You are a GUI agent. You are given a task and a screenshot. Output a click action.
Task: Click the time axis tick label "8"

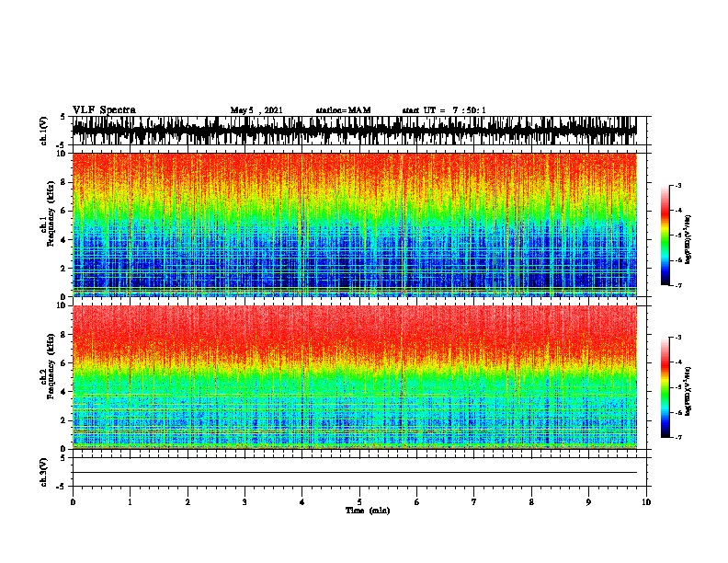[531, 501]
